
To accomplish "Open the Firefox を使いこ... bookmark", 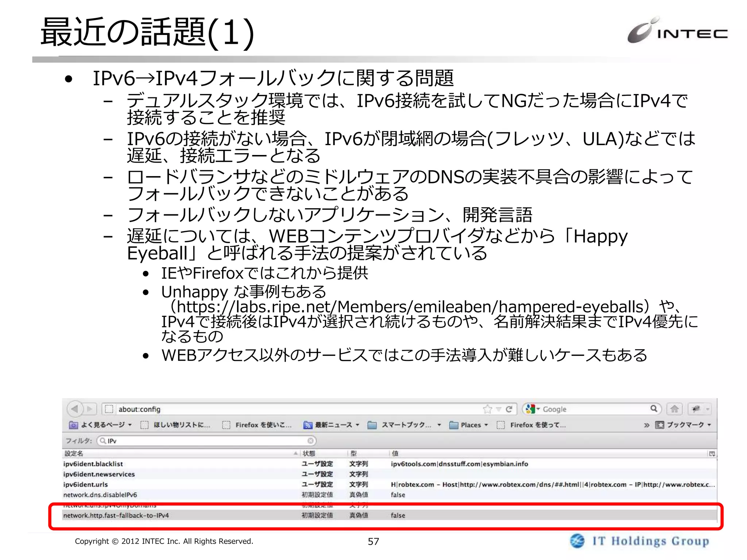I will pos(257,425).
